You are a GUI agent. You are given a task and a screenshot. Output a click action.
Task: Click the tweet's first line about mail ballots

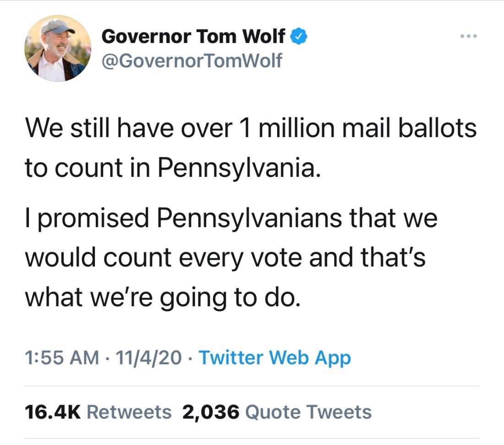(x=251, y=129)
